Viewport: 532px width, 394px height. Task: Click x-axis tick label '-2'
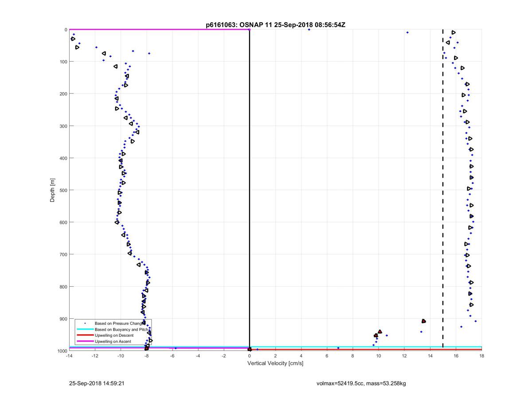tap(223, 355)
